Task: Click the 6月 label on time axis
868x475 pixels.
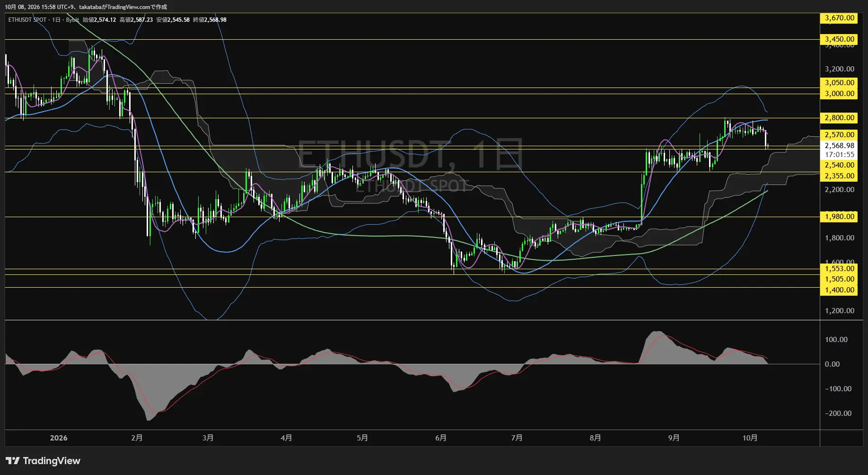Action: click(x=441, y=438)
